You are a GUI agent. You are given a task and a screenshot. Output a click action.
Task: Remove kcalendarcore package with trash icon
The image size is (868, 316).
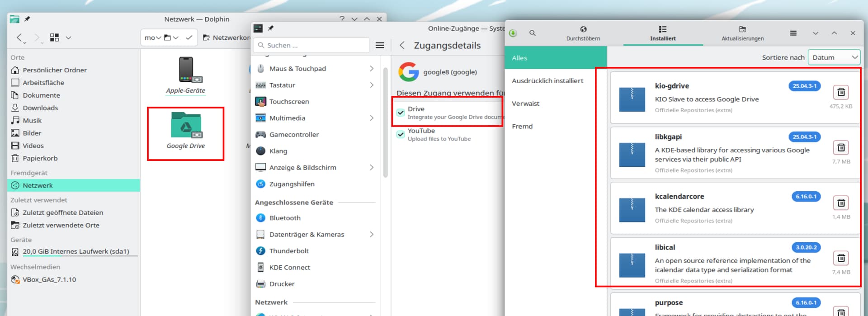click(x=841, y=203)
